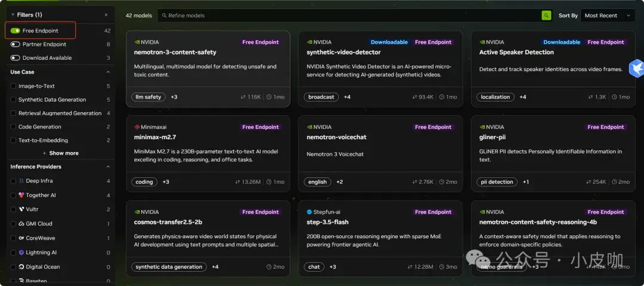This screenshot has width=644, height=286.
Task: Enable the Partner Endpoint toggle
Action: pyautogui.click(x=15, y=44)
